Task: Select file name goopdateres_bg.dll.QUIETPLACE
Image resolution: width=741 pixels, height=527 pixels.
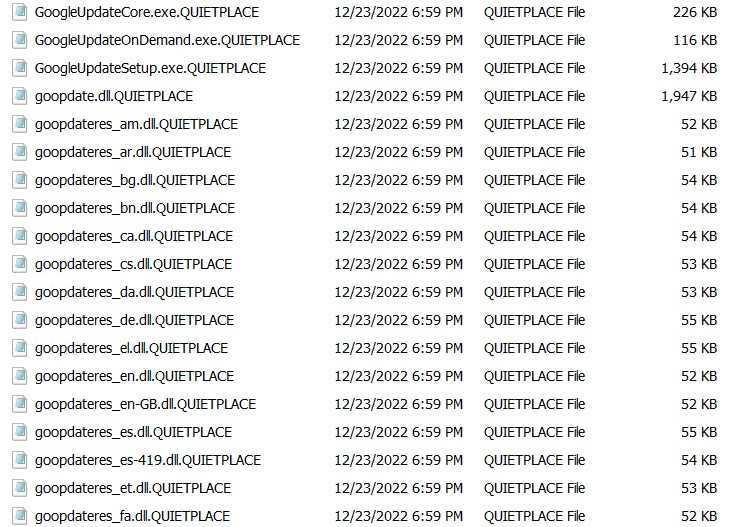Action: [x=135, y=181]
